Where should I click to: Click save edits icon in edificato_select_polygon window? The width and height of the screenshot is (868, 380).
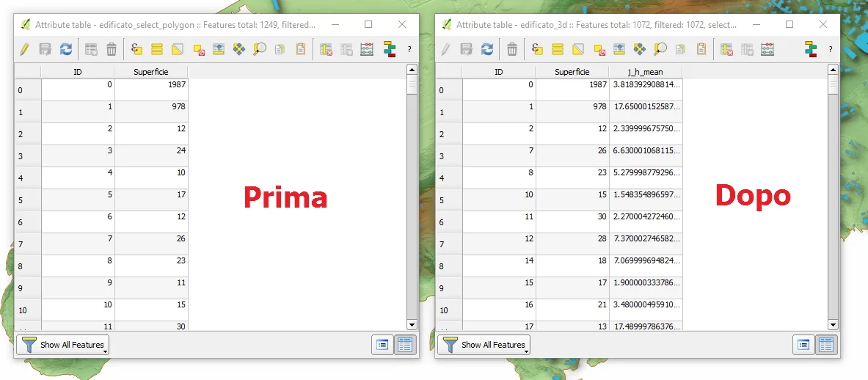[45, 49]
